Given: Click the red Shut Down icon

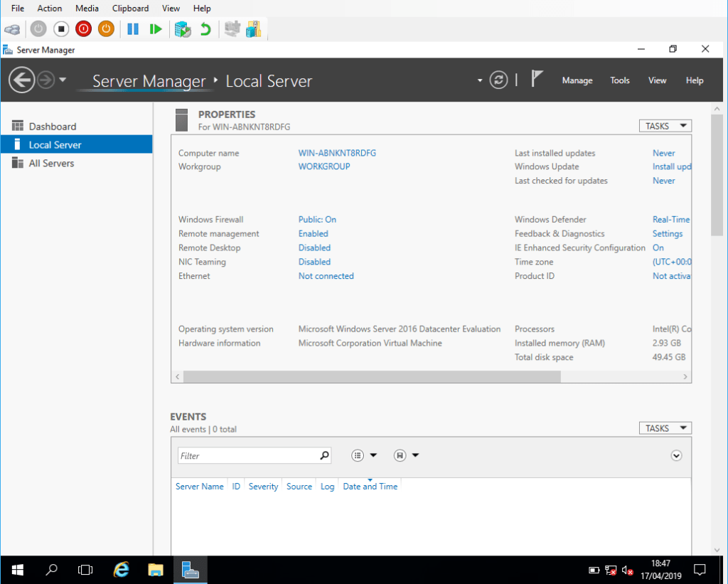Looking at the screenshot, I should 84,29.
